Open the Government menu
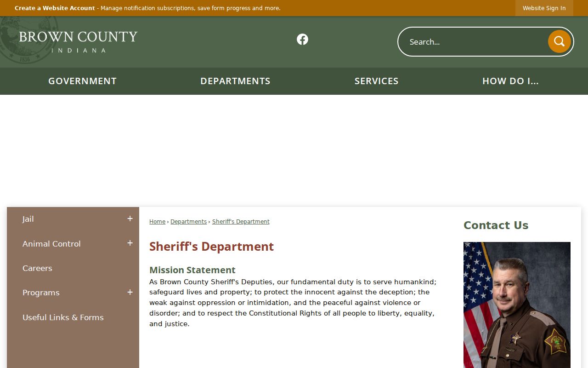Image resolution: width=588 pixels, height=368 pixels. (x=83, y=81)
